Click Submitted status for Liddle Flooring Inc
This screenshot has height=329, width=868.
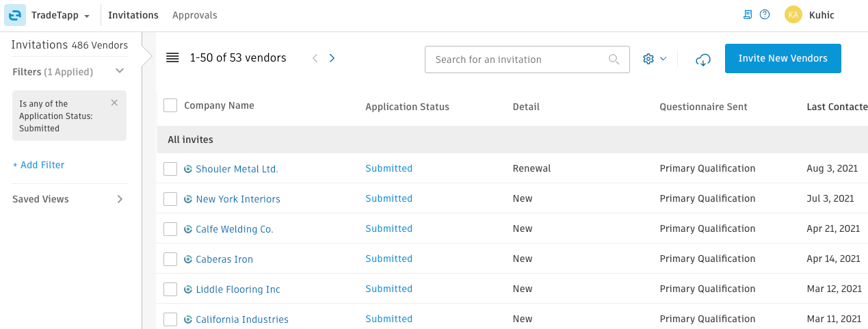click(389, 289)
